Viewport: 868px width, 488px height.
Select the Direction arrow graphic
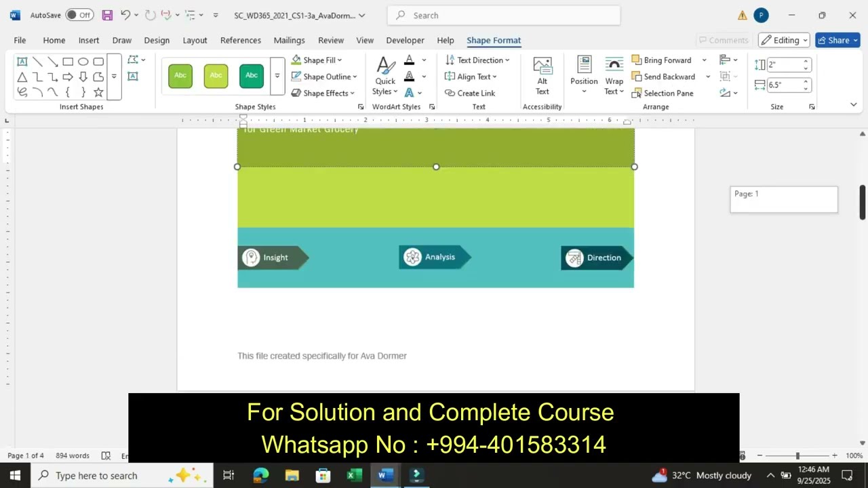[x=597, y=258]
